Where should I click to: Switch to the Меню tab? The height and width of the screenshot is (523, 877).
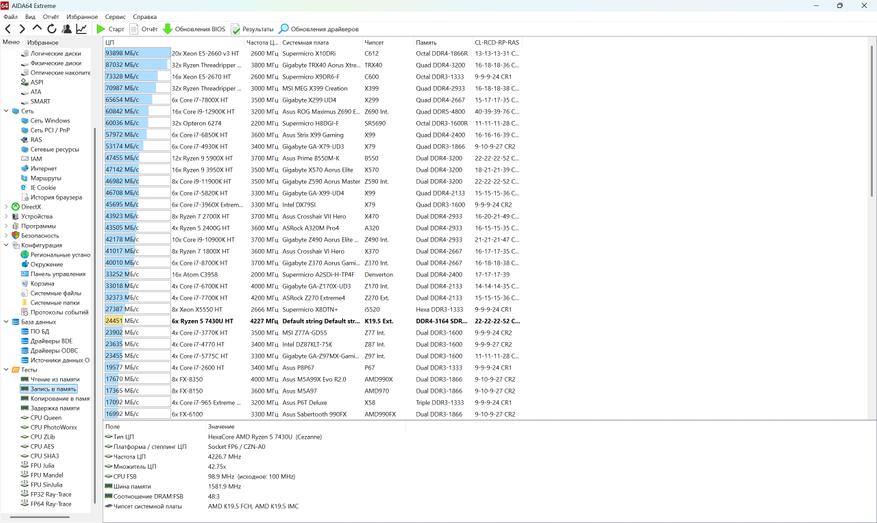click(11, 42)
